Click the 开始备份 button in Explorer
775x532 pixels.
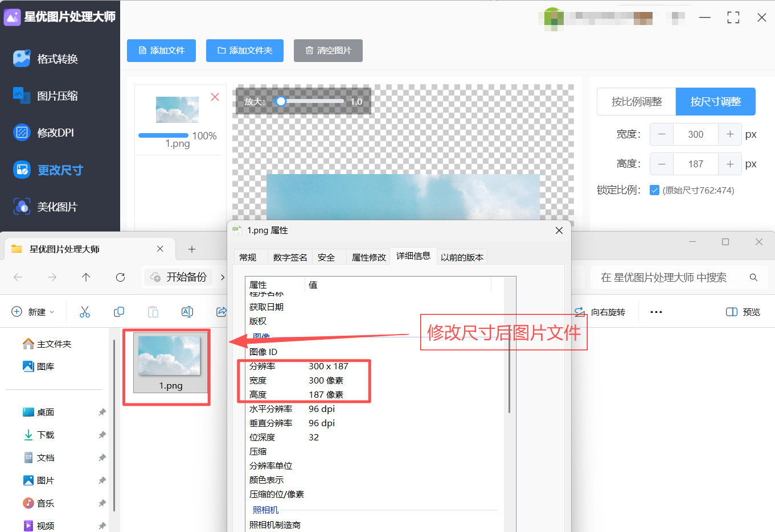coord(178,277)
